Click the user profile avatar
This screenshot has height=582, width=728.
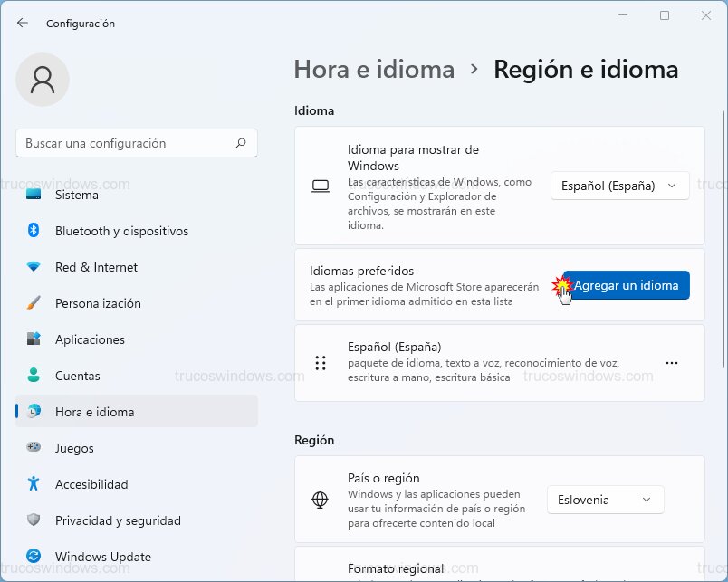[43, 80]
